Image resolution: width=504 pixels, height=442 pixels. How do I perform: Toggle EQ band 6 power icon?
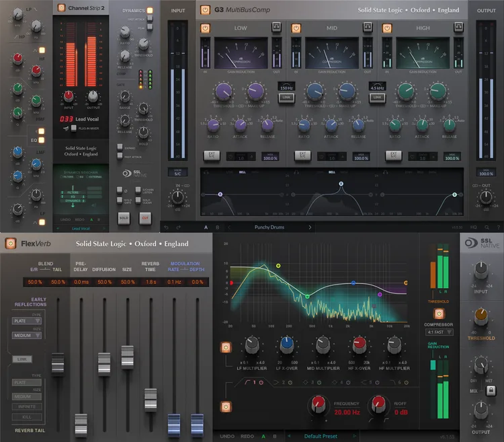[x=407, y=383]
